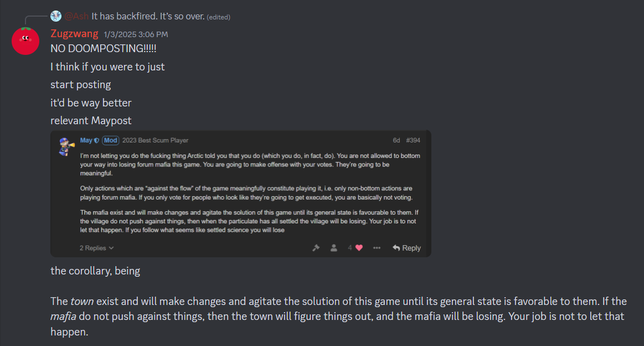Expand the 2 Replies dropdown
This screenshot has width=644, height=346.
(x=97, y=248)
